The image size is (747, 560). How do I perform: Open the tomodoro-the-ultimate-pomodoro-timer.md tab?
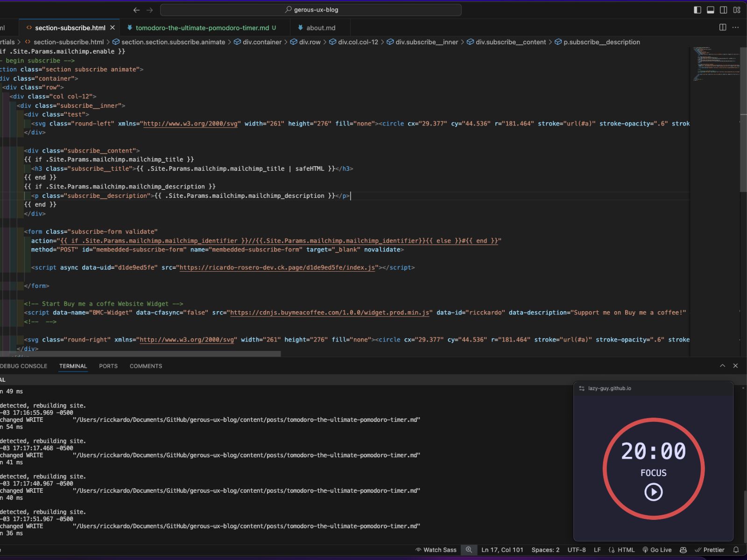tap(202, 28)
